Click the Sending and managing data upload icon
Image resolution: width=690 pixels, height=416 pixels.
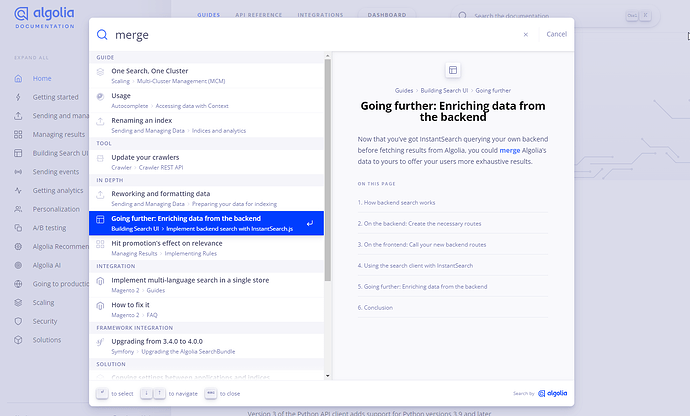click(18, 116)
